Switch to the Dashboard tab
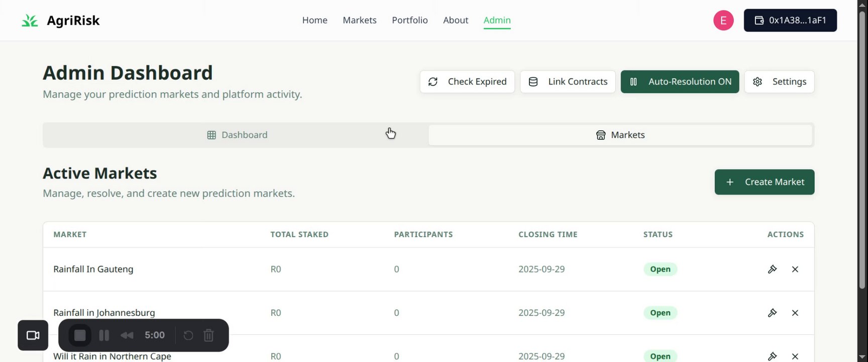 [237, 135]
